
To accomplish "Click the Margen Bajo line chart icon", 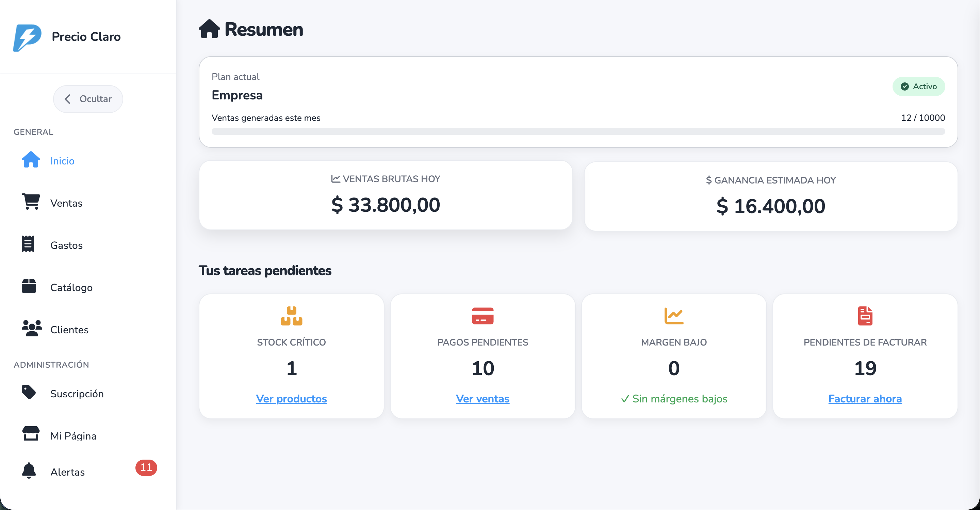I will (x=674, y=316).
